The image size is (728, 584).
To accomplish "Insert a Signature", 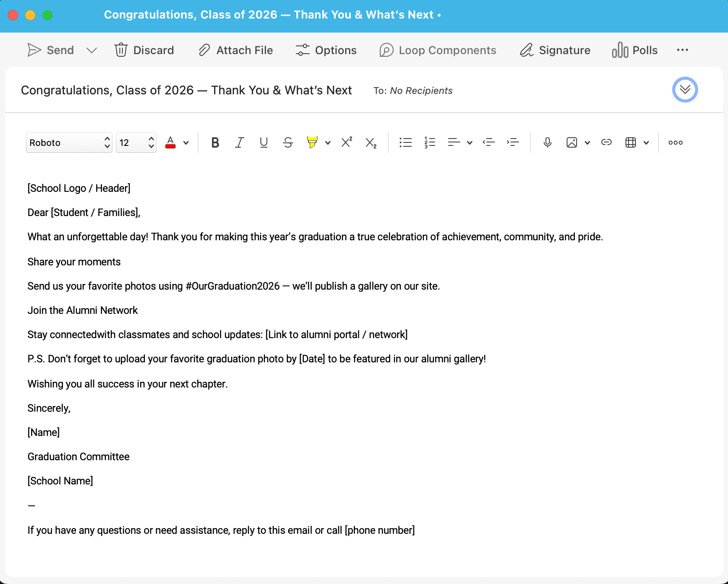I will coord(555,50).
